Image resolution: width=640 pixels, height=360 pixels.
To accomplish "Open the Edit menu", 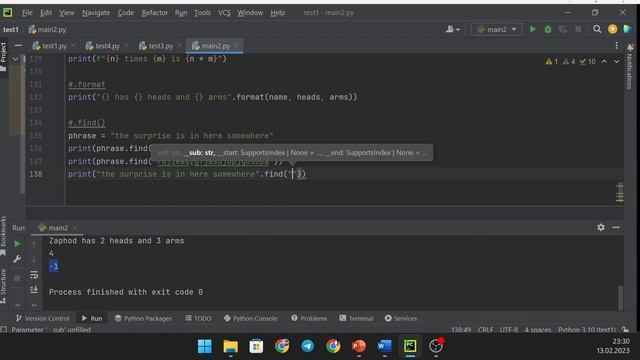I will 46,13.
